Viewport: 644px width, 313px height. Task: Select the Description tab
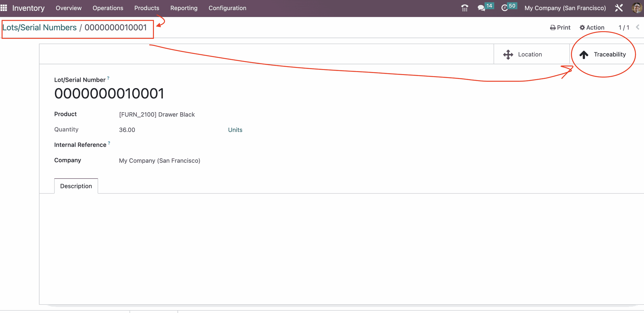pos(76,186)
